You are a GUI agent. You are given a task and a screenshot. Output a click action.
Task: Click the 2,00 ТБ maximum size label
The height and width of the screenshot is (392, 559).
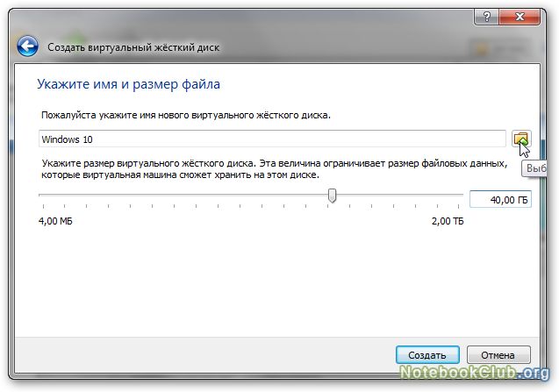pos(448,221)
